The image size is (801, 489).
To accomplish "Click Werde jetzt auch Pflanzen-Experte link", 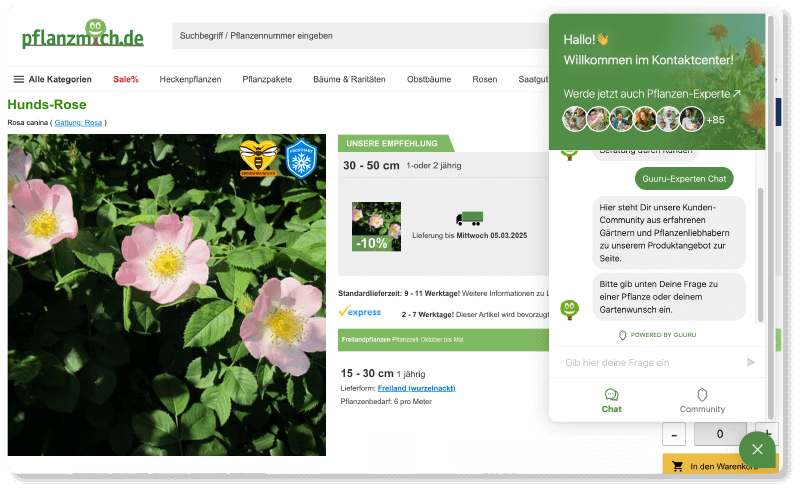I will pos(652,93).
